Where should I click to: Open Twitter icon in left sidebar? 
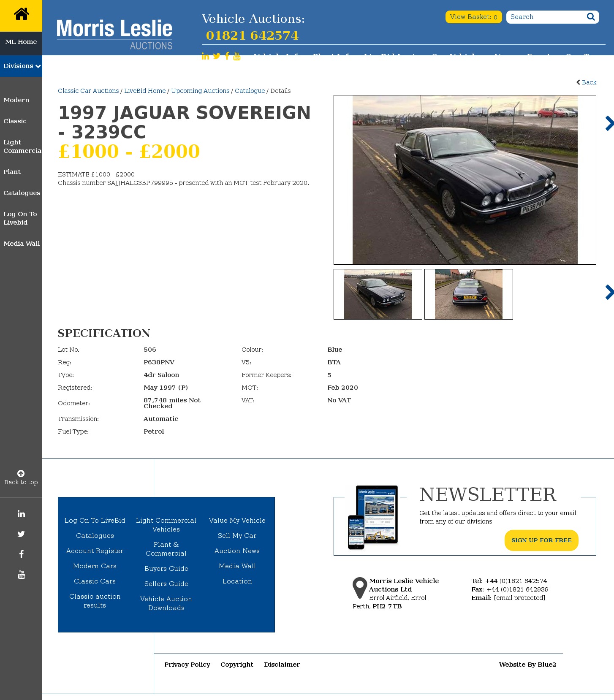[x=21, y=534]
